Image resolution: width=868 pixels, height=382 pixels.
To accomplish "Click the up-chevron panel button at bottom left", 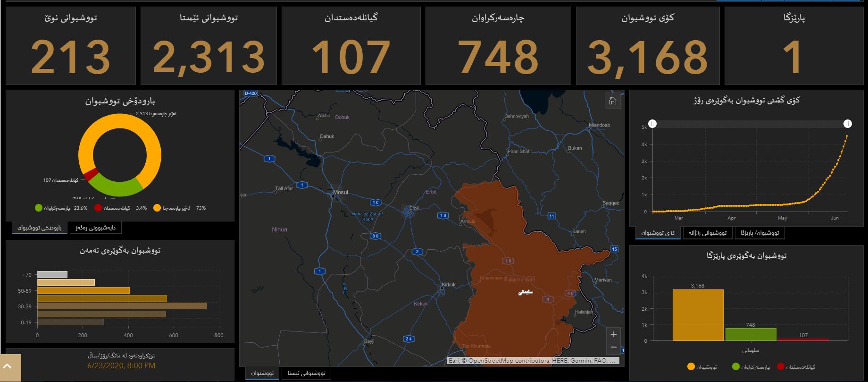I will pos(10,366).
